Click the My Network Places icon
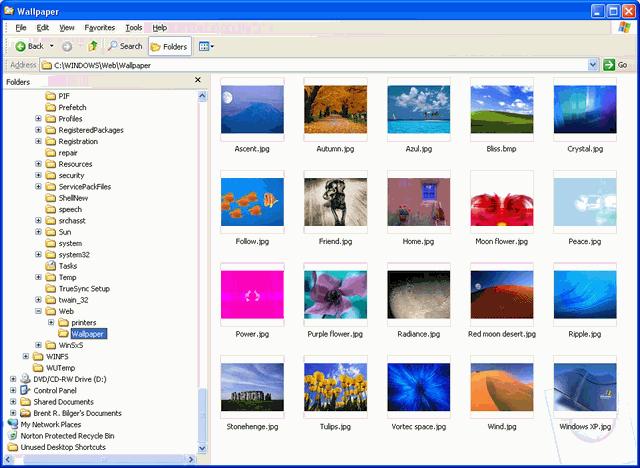The height and width of the screenshot is (468, 640). coord(13,424)
